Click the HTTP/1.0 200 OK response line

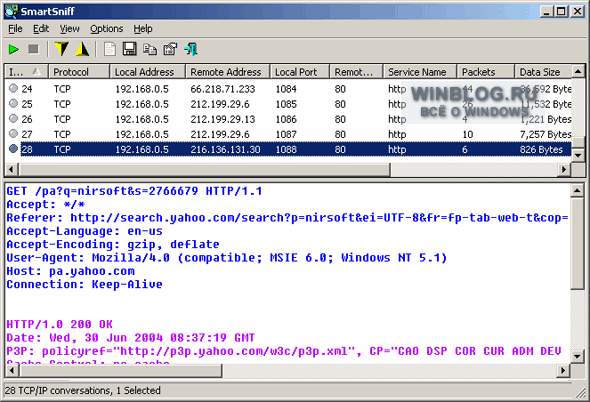59,324
